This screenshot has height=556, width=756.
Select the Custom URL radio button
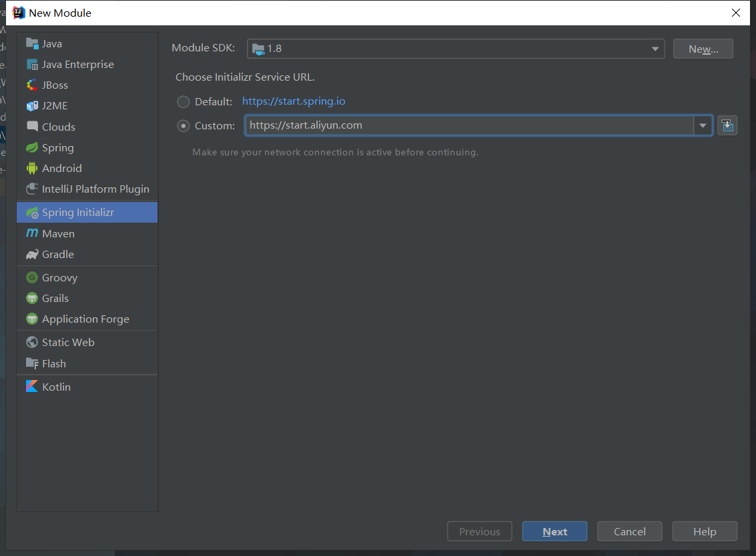183,126
